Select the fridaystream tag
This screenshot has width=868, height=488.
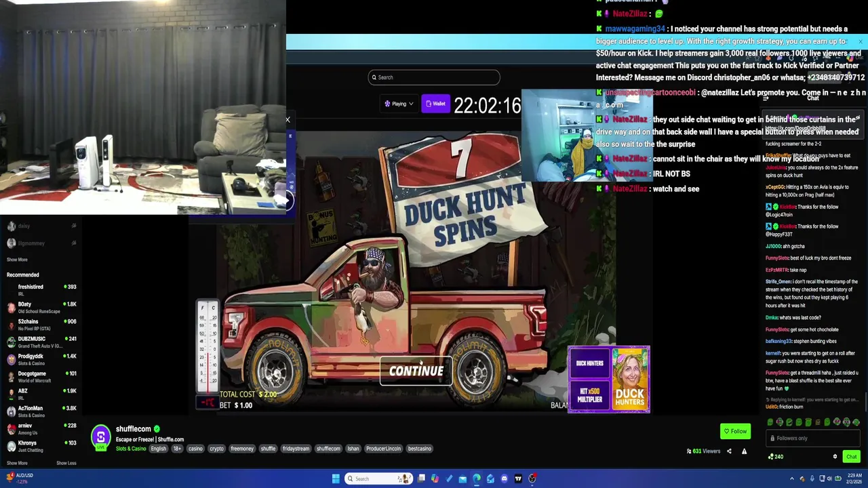(296, 449)
